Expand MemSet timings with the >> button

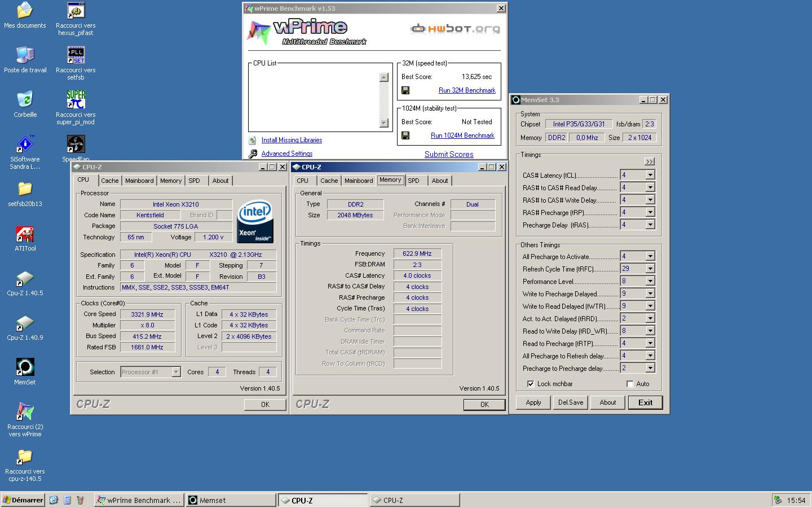650,161
